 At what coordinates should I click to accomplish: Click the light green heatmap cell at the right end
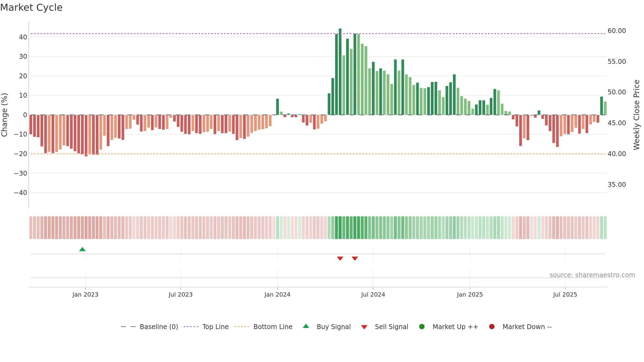click(605, 228)
